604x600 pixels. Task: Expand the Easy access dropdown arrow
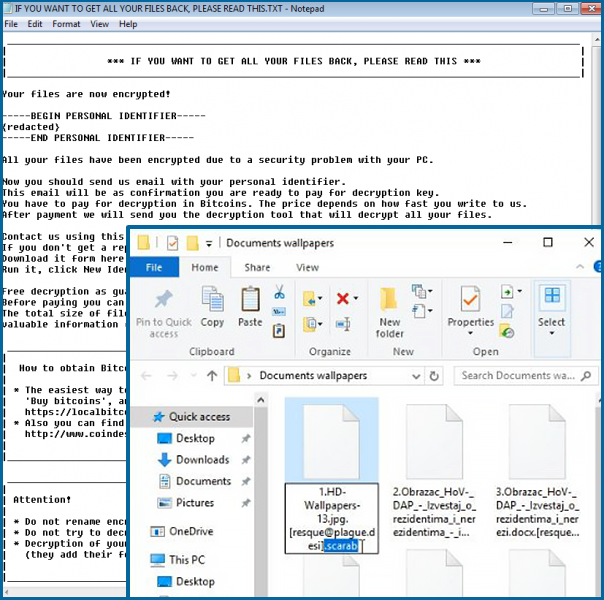430,310
